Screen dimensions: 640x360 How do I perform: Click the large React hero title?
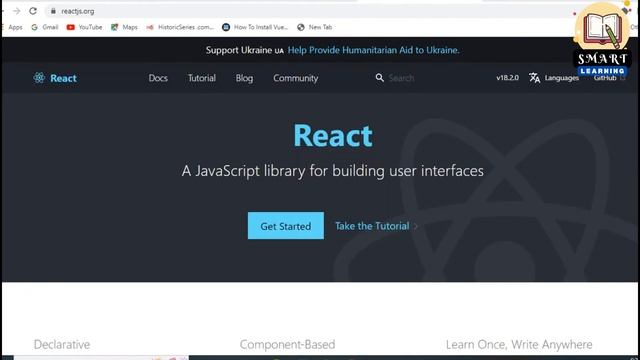coord(333,136)
